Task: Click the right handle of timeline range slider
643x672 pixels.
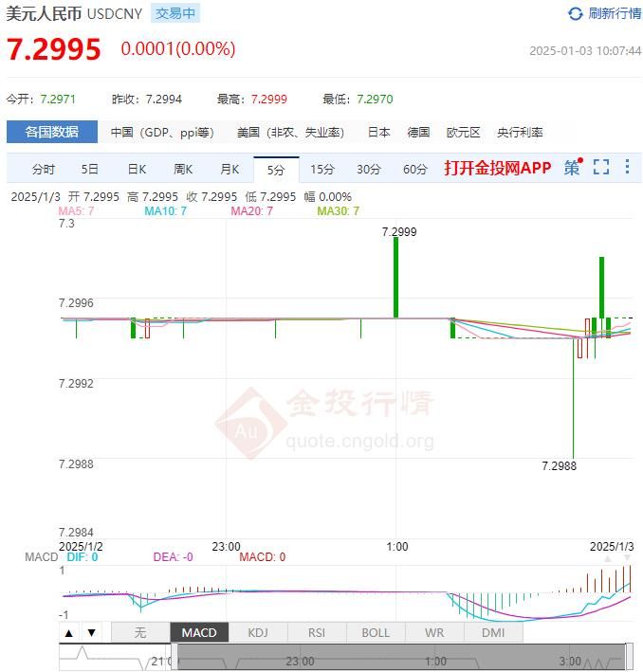Action: (x=630, y=657)
